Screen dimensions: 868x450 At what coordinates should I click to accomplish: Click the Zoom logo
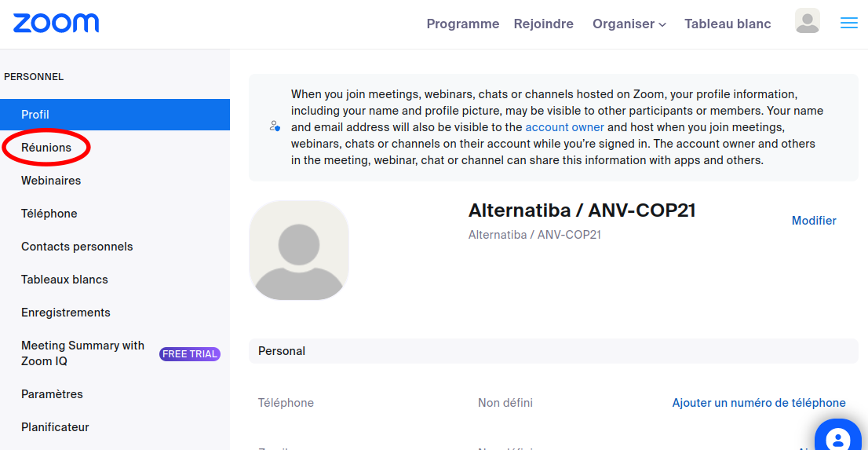click(x=56, y=24)
